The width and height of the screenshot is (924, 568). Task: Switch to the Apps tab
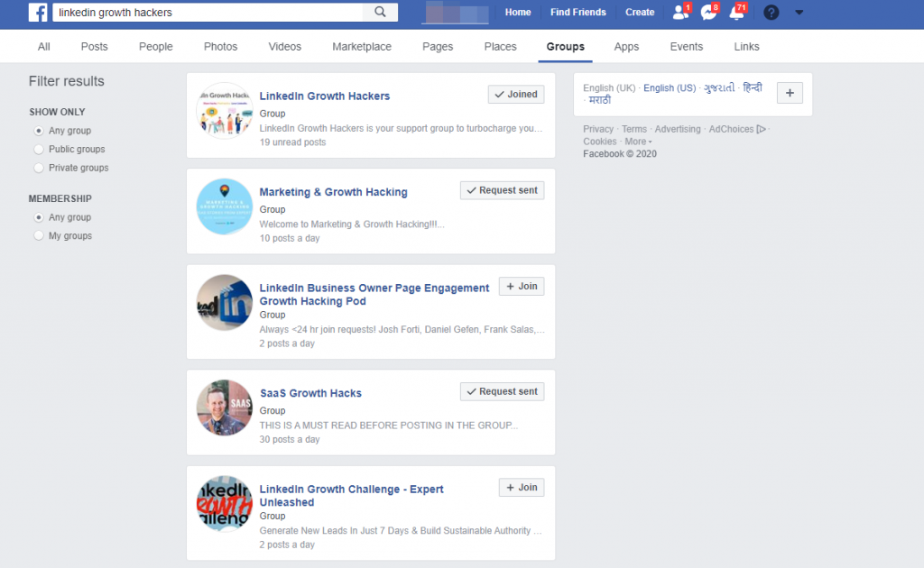coord(626,47)
